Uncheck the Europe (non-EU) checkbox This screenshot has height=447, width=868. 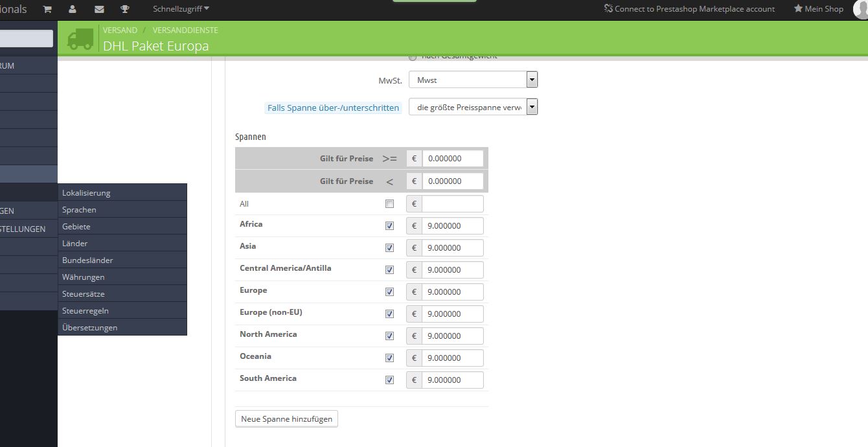389,314
